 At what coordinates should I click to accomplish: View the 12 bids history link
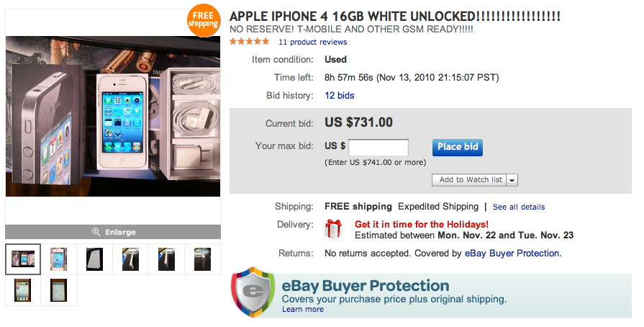340,95
